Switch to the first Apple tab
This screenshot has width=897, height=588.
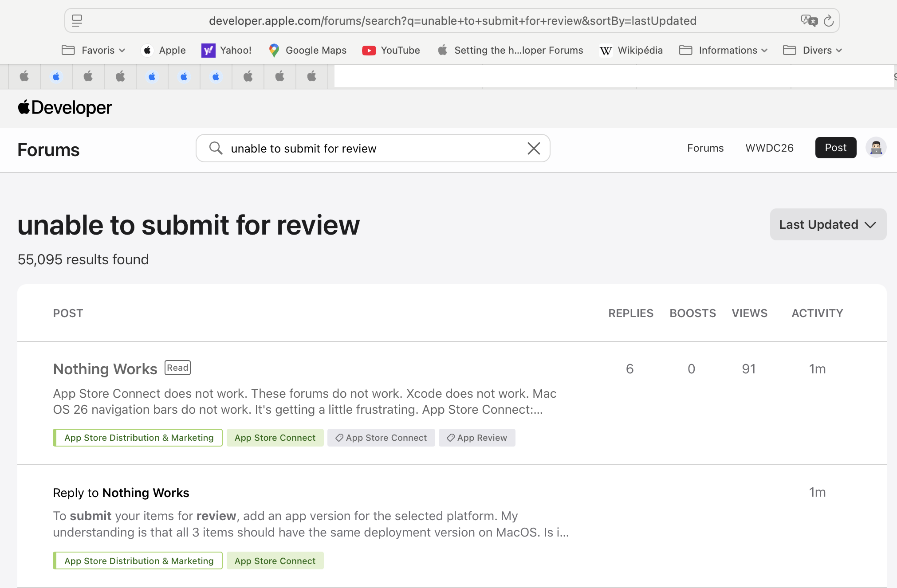[x=24, y=77]
